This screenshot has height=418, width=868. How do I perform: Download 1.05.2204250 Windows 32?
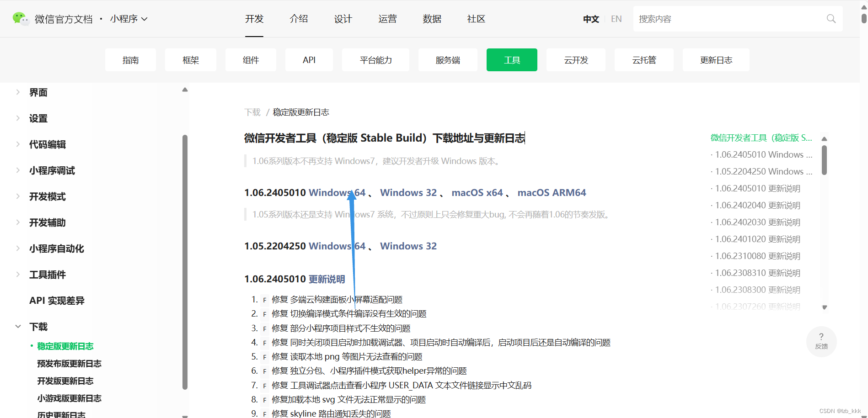408,246
